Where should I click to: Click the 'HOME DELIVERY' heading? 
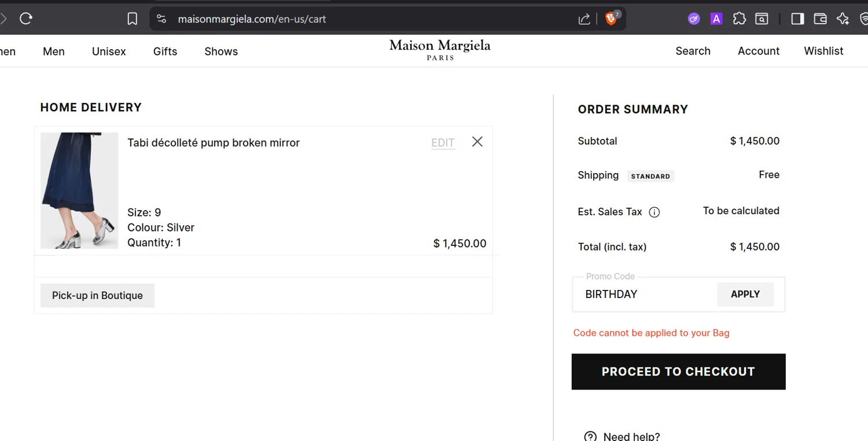(x=91, y=107)
